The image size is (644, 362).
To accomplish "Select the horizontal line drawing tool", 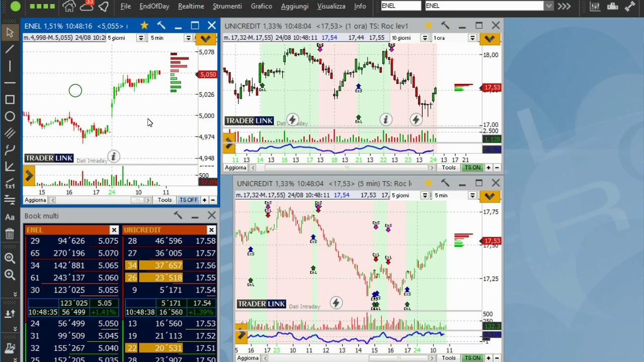I will tap(10, 82).
